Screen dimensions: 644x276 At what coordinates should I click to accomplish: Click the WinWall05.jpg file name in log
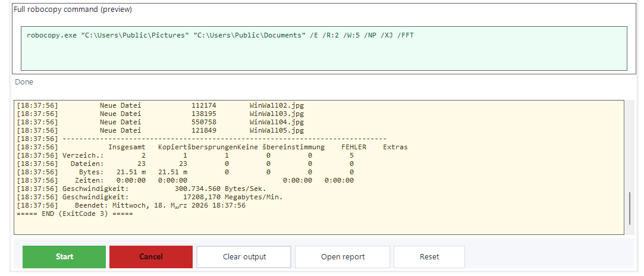277,130
